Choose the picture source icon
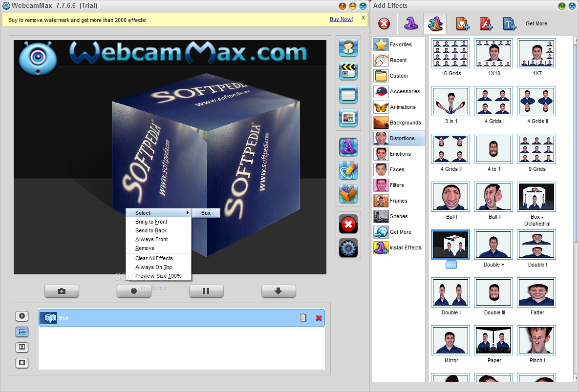This screenshot has height=392, width=579. pyautogui.click(x=348, y=118)
